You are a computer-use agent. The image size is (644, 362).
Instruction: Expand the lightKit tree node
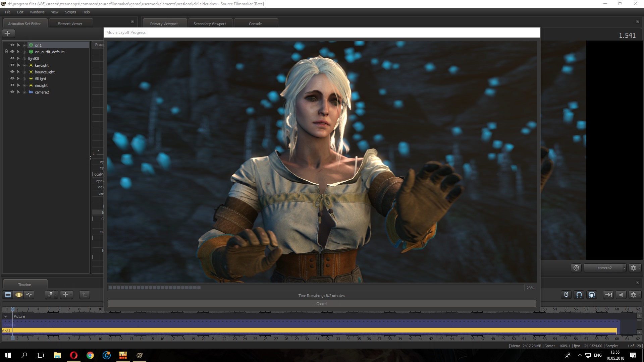coord(24,59)
